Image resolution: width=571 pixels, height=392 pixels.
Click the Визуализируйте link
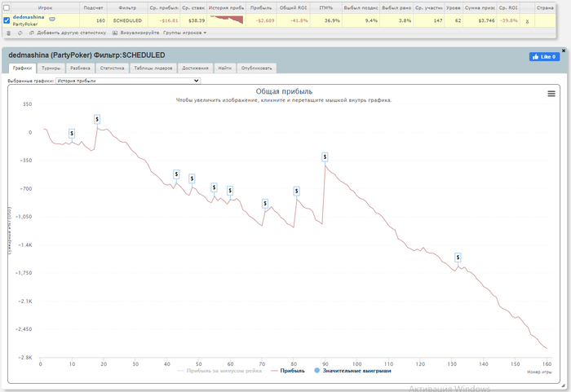tap(139, 33)
